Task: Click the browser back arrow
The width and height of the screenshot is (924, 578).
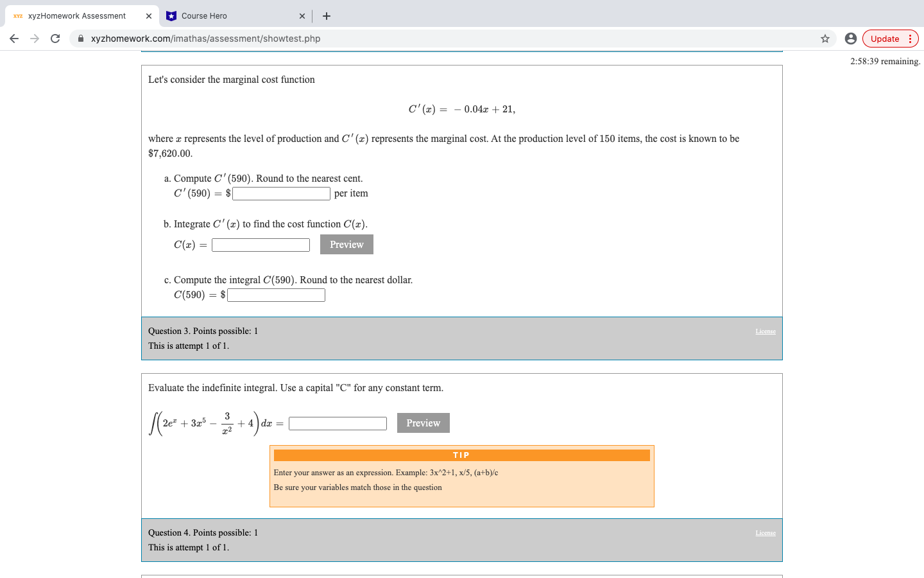Action: (14, 39)
